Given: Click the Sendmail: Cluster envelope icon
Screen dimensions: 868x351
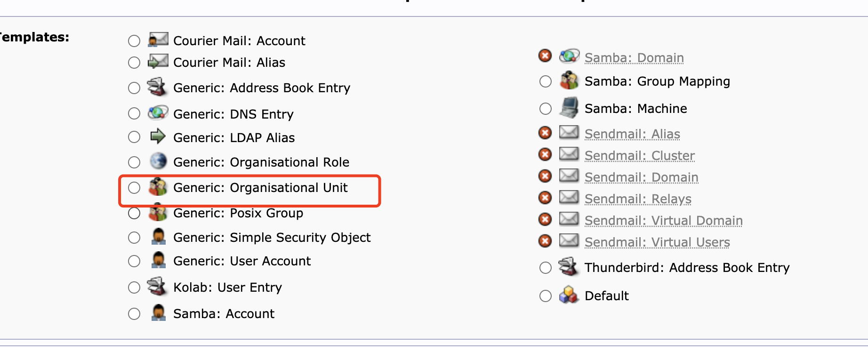Looking at the screenshot, I should click(569, 154).
